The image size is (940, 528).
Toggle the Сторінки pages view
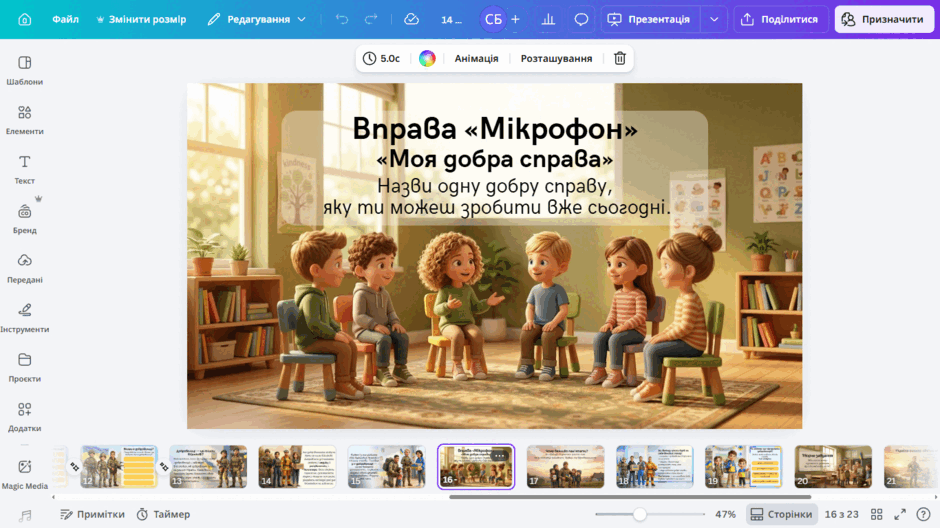coord(781,514)
